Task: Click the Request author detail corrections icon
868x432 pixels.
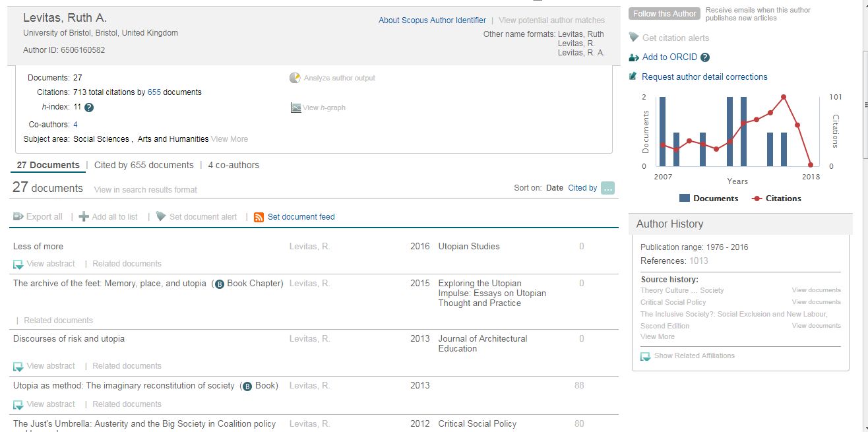Action: click(634, 77)
